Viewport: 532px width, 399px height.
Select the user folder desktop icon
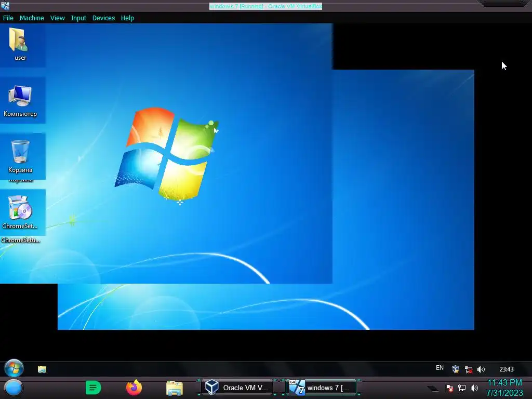tap(20, 45)
